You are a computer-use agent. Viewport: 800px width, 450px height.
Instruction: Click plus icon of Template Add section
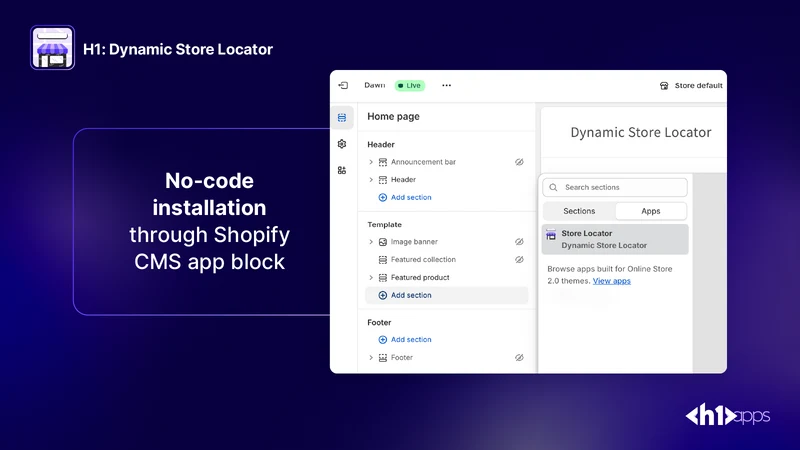[x=383, y=295]
